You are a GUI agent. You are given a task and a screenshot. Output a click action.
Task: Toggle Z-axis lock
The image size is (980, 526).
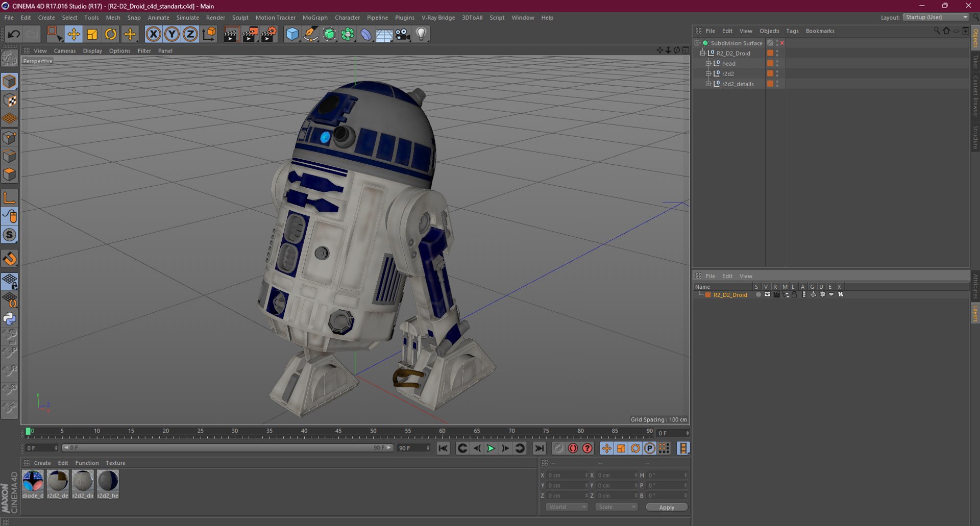click(190, 34)
